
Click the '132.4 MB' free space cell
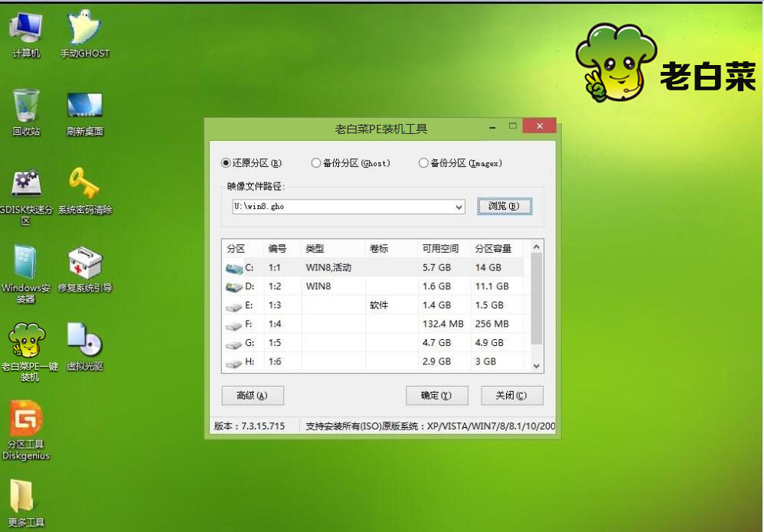click(x=443, y=324)
